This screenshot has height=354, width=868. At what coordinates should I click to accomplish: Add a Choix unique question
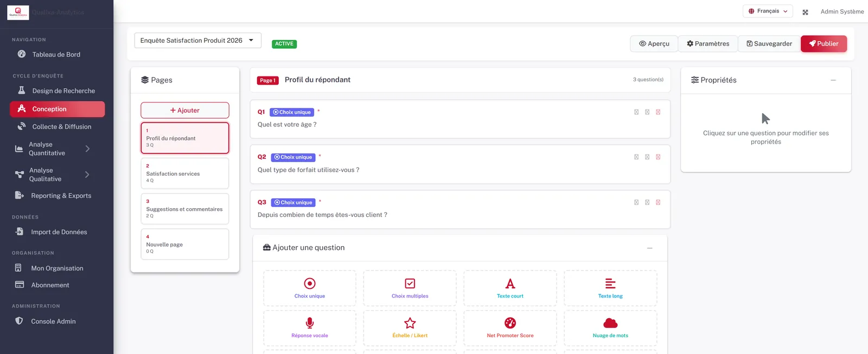310,288
